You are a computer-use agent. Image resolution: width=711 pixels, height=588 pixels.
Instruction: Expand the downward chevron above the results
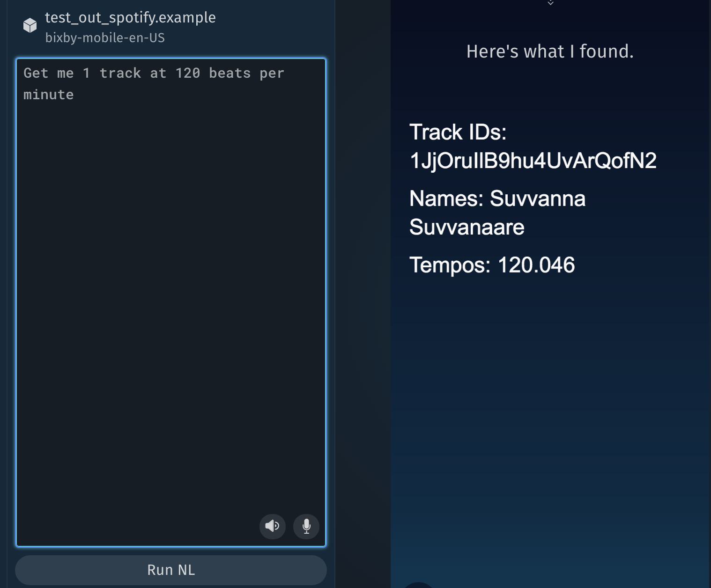(x=550, y=4)
